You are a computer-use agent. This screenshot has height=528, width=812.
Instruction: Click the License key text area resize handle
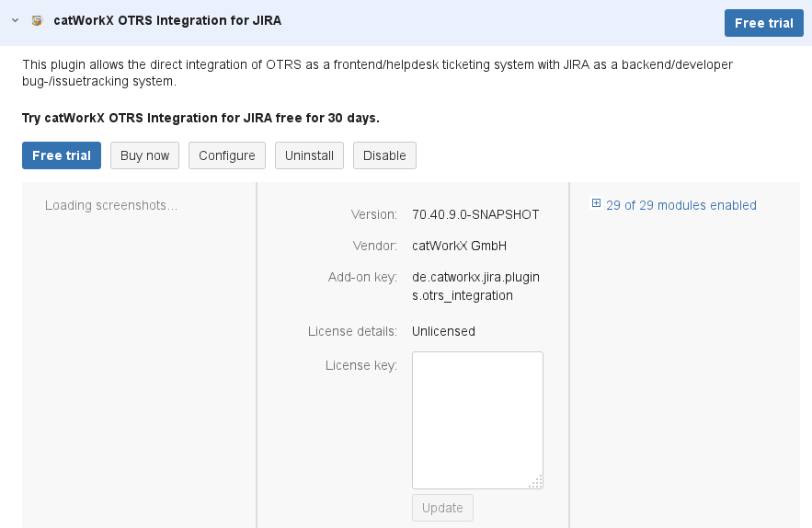[537, 482]
